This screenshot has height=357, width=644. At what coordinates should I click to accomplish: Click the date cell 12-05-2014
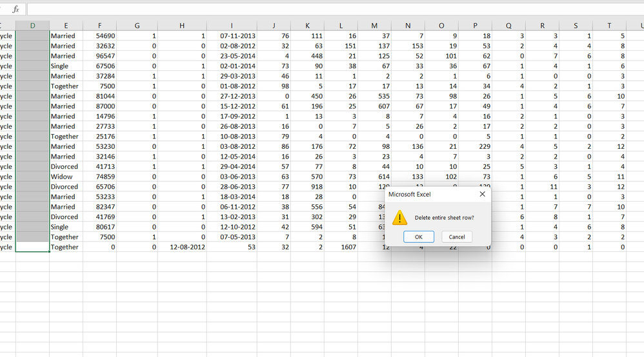coord(232,157)
